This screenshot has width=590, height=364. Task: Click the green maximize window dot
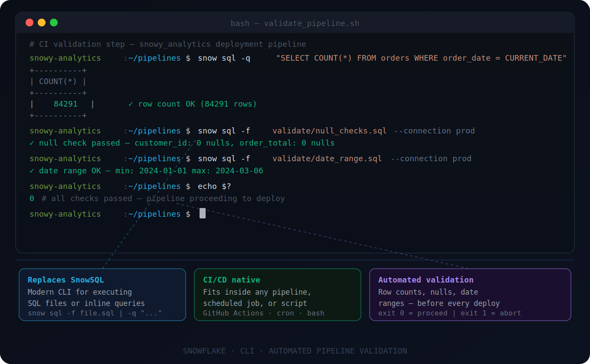click(x=54, y=23)
